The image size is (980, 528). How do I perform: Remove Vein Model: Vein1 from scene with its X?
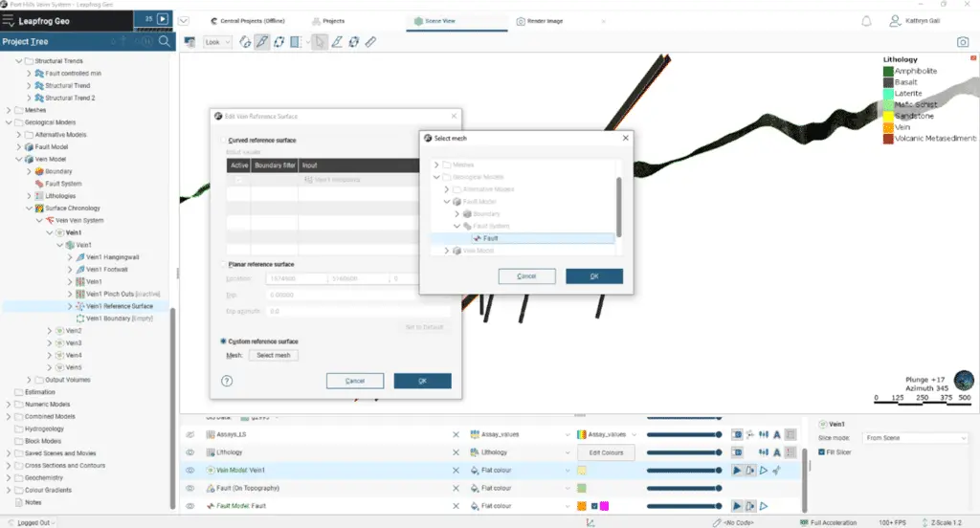coord(456,470)
